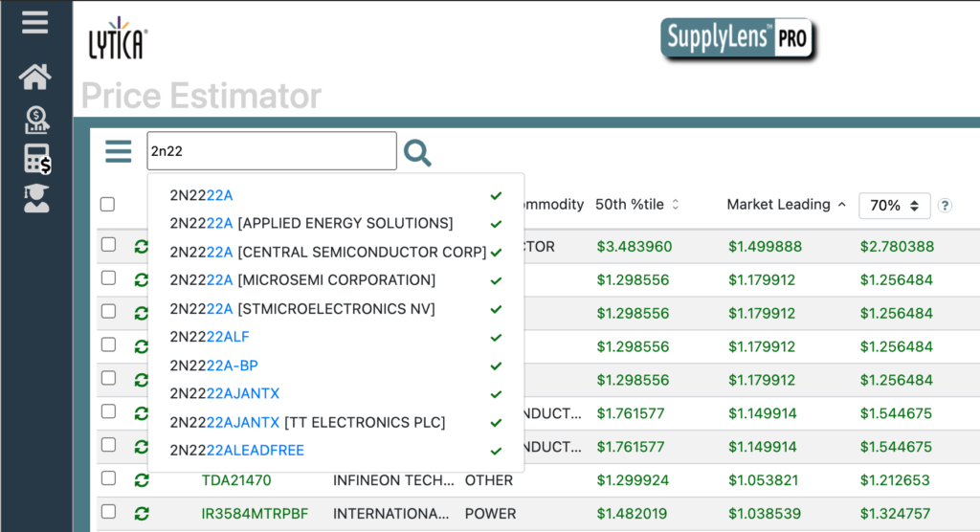
Task: Click the $1.038539 value in IR3584MTRPBF row
Action: tap(765, 514)
